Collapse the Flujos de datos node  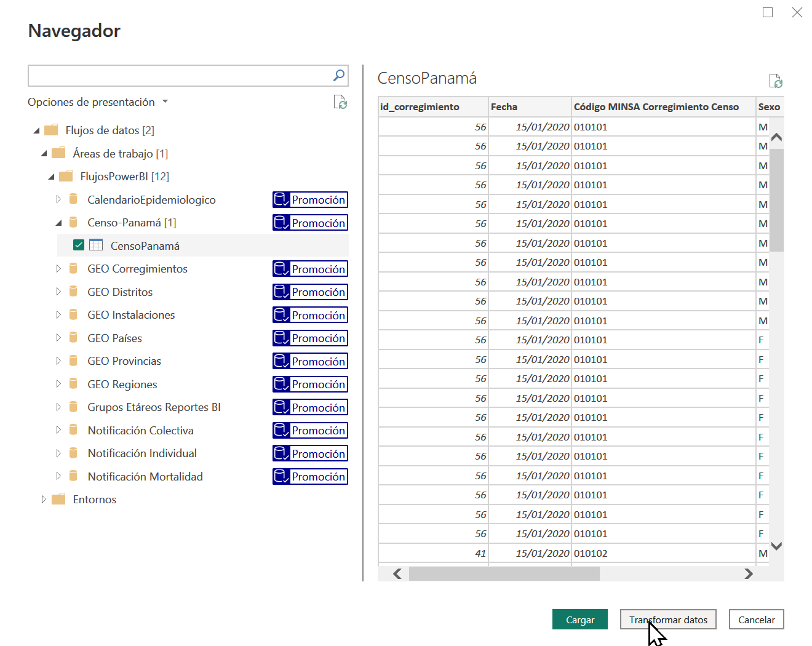37,130
